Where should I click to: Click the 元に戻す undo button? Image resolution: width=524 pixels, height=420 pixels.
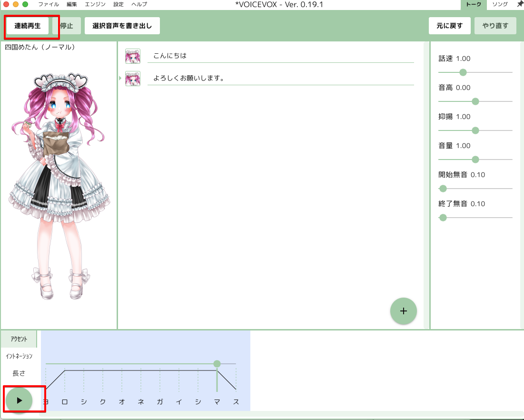[x=449, y=26]
